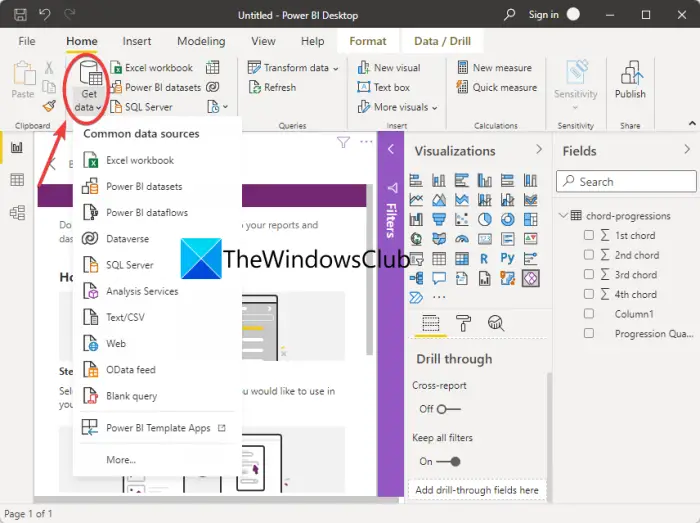Click Add drill-through fields here well

pyautogui.click(x=477, y=490)
